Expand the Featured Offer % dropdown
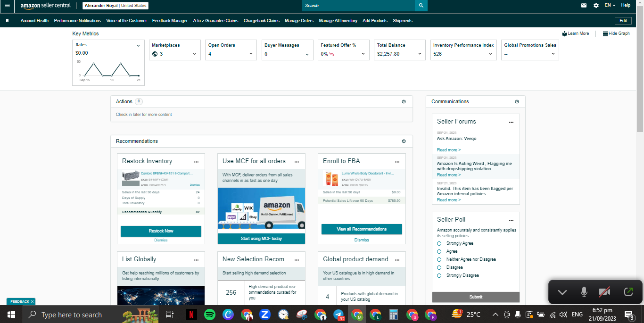The image size is (644, 323). [363, 54]
